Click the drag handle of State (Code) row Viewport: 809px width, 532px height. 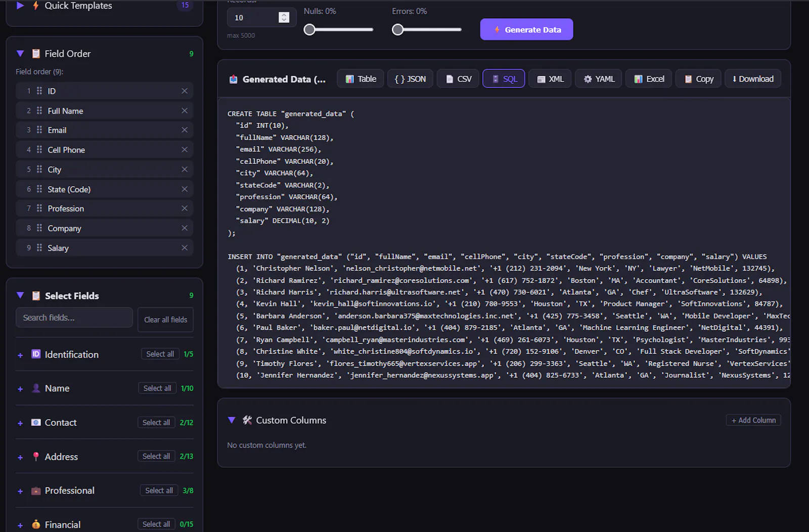39,189
